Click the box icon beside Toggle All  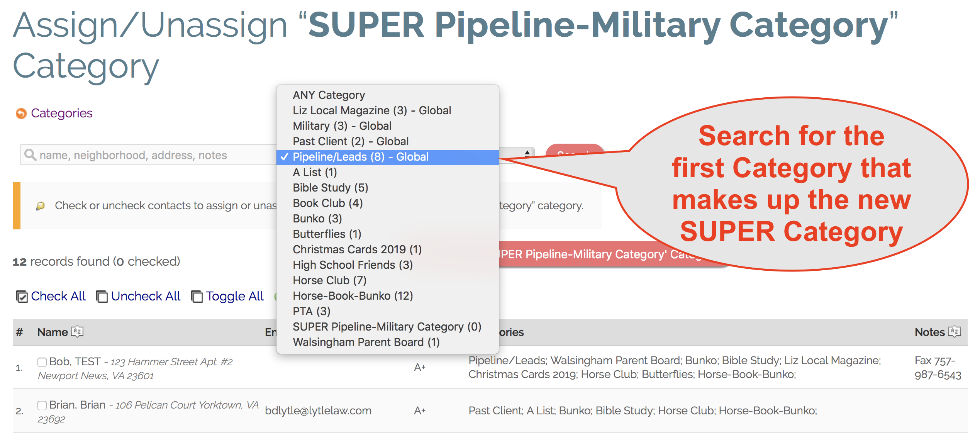point(197,296)
